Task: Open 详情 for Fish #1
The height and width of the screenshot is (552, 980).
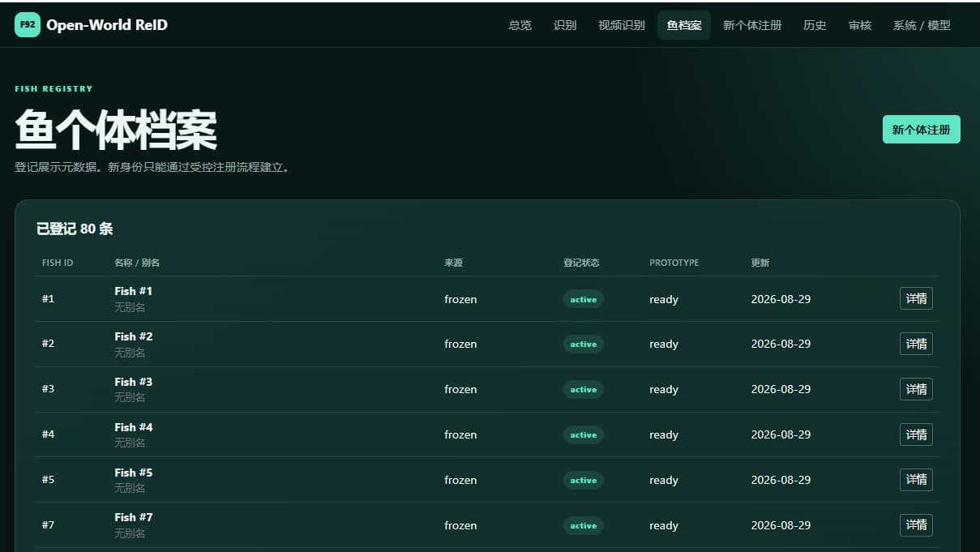Action: (916, 298)
